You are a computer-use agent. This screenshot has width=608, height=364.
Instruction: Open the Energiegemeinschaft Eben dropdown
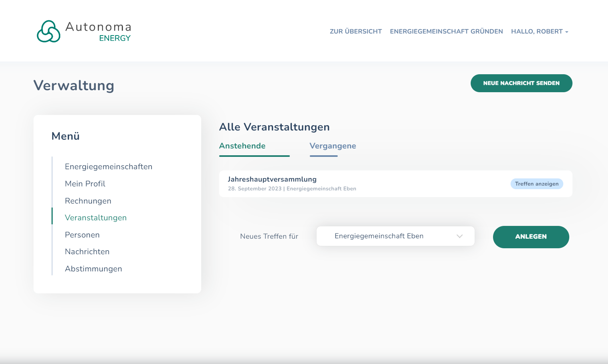(x=395, y=236)
